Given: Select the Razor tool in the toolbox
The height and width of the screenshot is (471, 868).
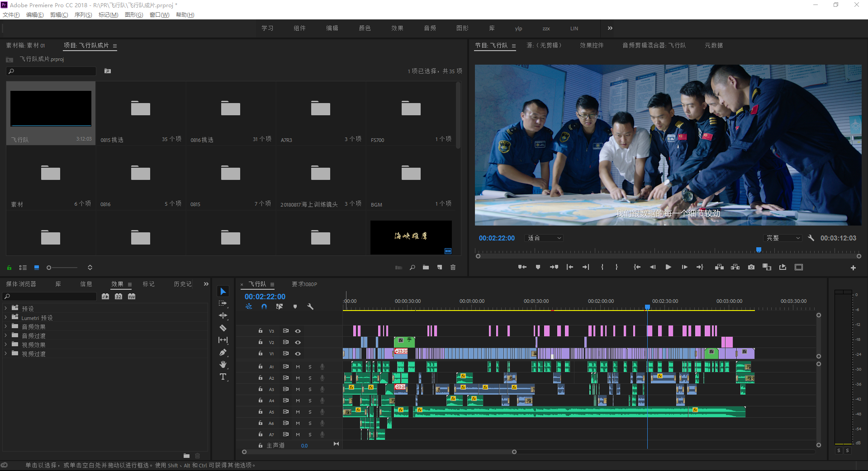Looking at the screenshot, I should click(223, 328).
